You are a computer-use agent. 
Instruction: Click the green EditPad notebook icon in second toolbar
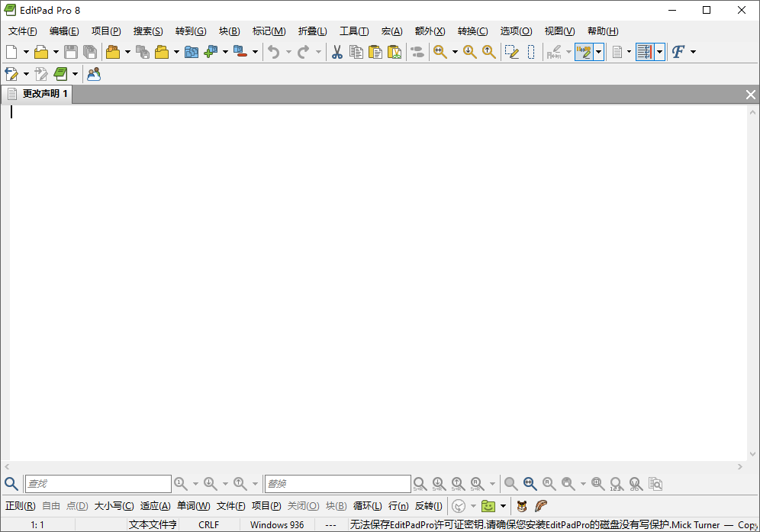pyautogui.click(x=60, y=74)
